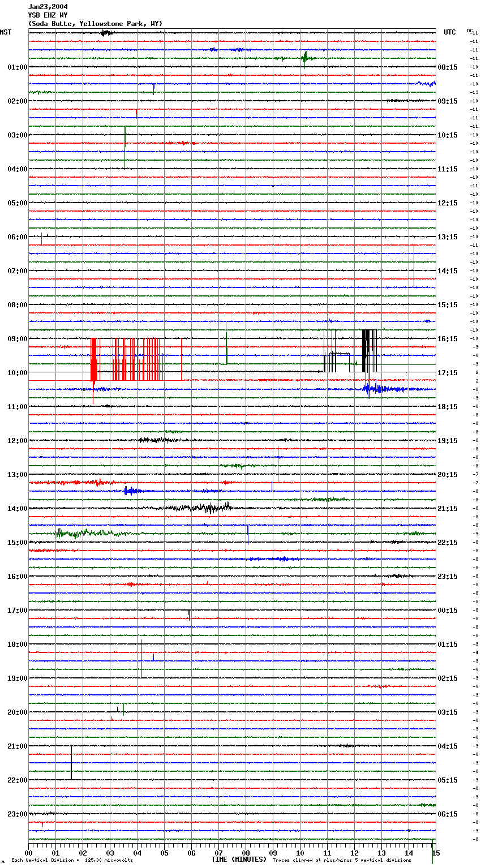Select the 21:00 MST row label
The image size is (481, 868).
17,746
